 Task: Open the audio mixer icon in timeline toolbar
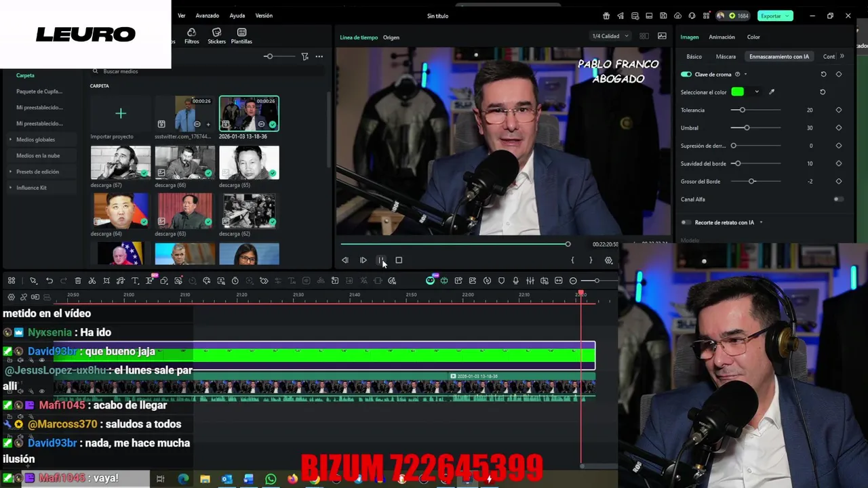[530, 281]
